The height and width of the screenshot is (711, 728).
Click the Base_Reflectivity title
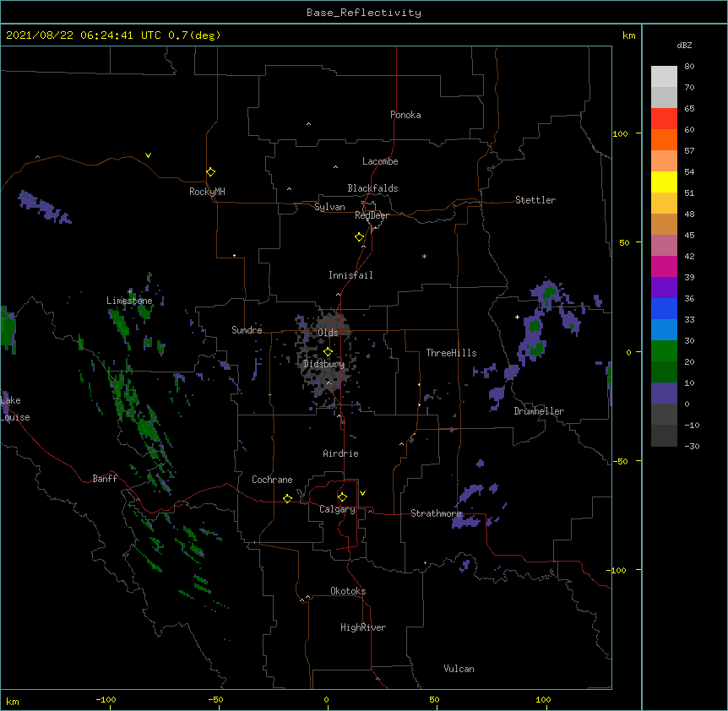364,13
